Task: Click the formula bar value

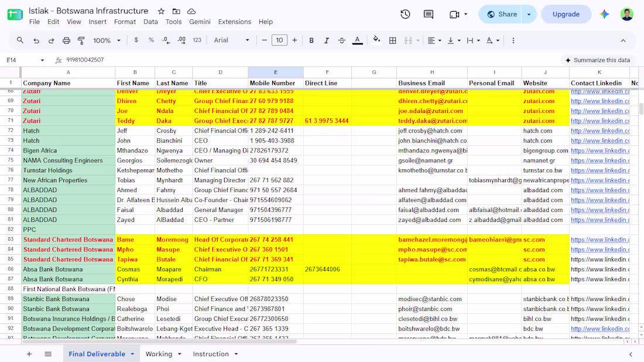Action: click(x=85, y=60)
